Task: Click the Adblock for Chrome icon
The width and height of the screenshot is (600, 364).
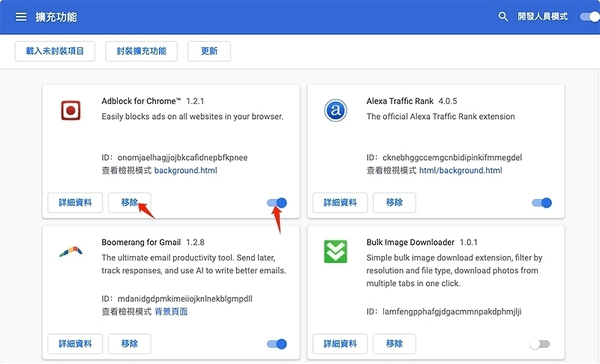Action: click(70, 110)
